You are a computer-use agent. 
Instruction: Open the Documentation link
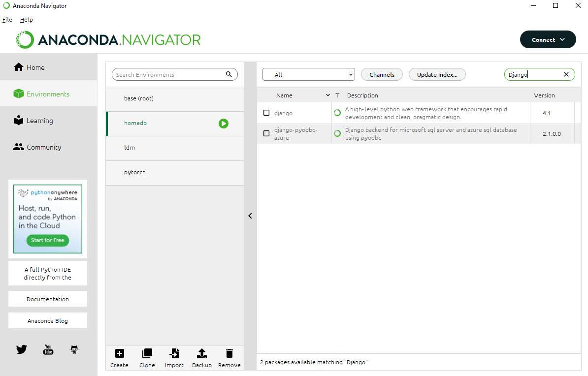pyautogui.click(x=48, y=299)
